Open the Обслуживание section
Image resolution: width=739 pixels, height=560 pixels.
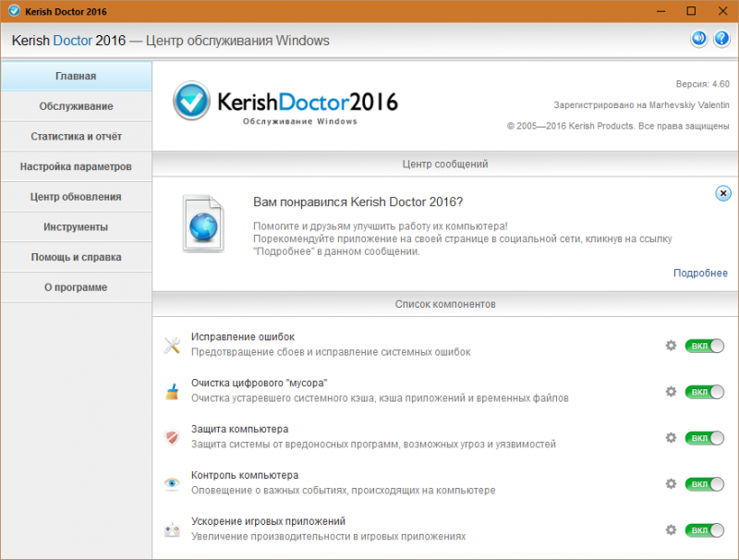pos(76,106)
